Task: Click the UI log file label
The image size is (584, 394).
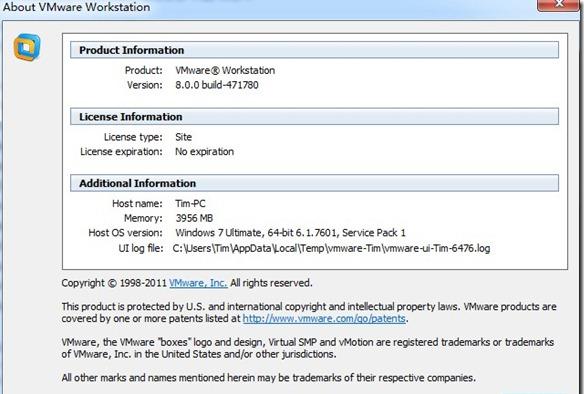Action: [x=141, y=248]
